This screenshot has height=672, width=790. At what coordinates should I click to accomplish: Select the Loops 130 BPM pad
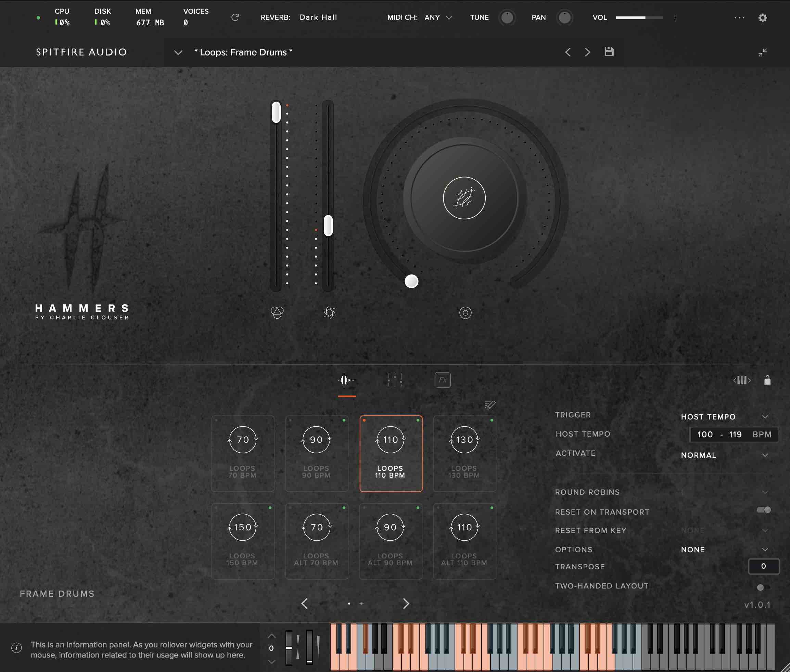[464, 454]
